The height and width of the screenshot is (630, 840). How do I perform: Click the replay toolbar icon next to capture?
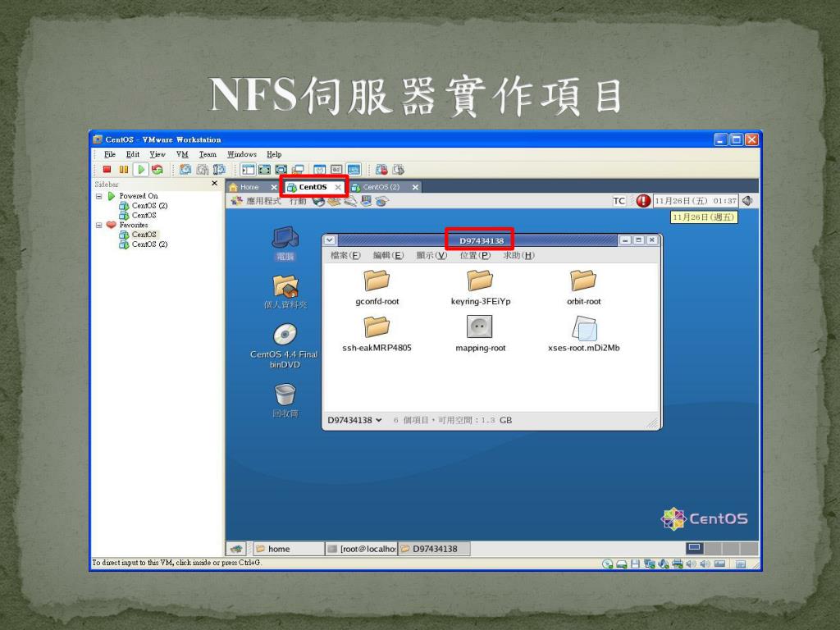point(398,169)
